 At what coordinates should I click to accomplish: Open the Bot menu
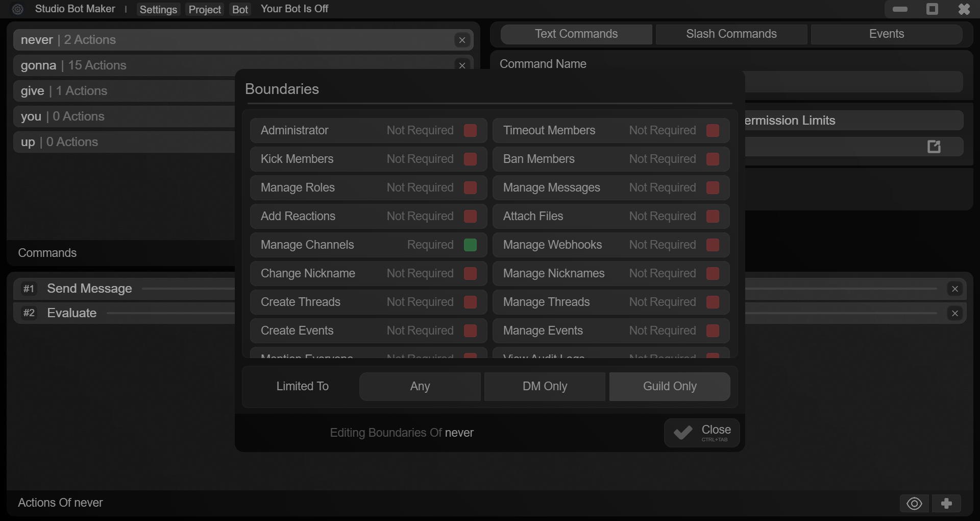click(239, 9)
